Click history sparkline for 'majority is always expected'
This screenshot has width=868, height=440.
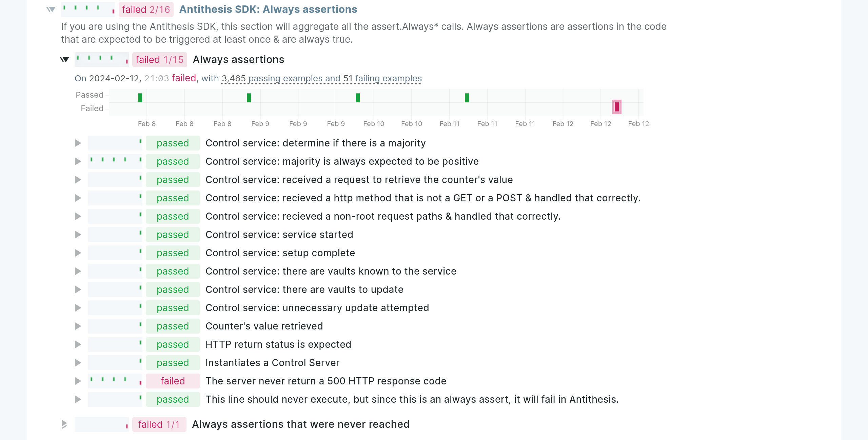pyautogui.click(x=115, y=161)
